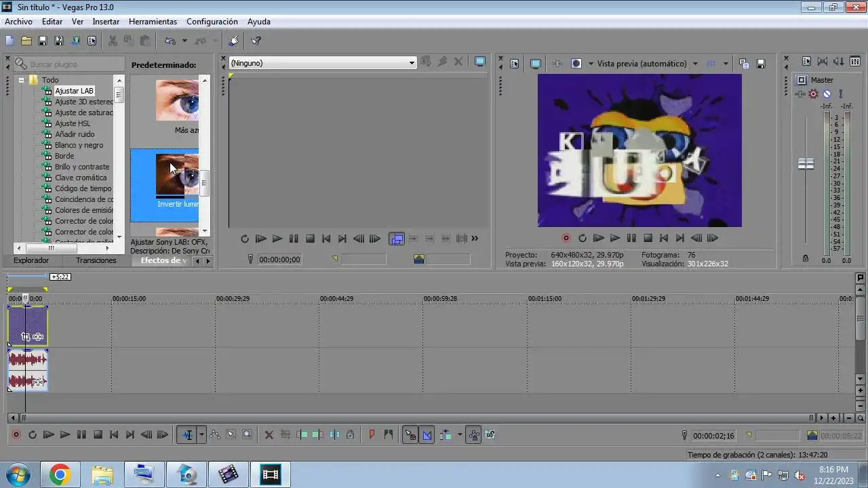Toggle Master fader channel lock
The width and height of the screenshot is (868, 488).
pyautogui.click(x=806, y=258)
